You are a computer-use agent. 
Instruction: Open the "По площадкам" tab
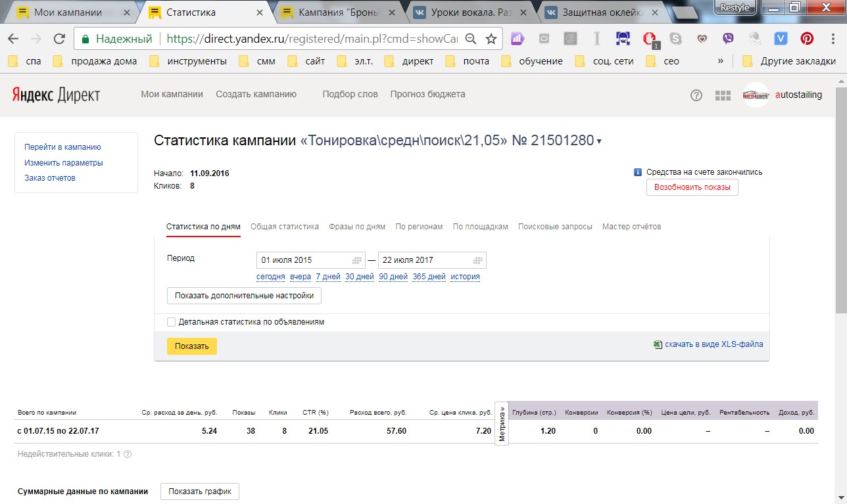tap(481, 227)
